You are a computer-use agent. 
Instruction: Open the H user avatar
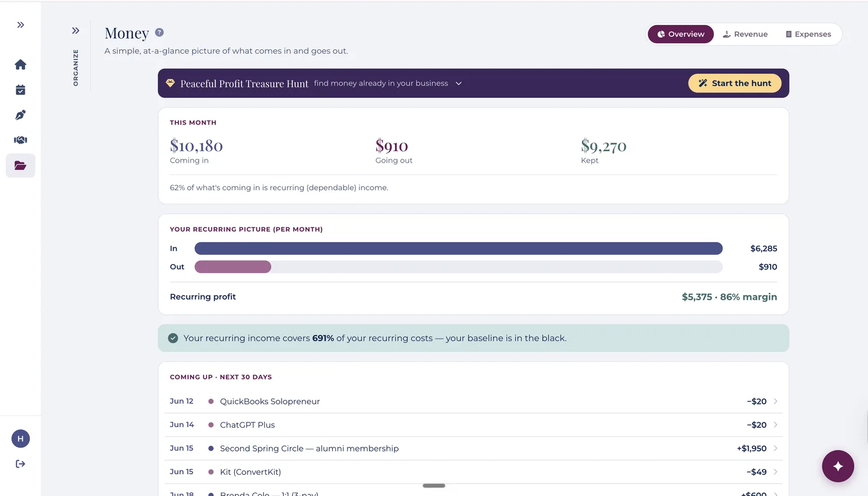[21, 439]
